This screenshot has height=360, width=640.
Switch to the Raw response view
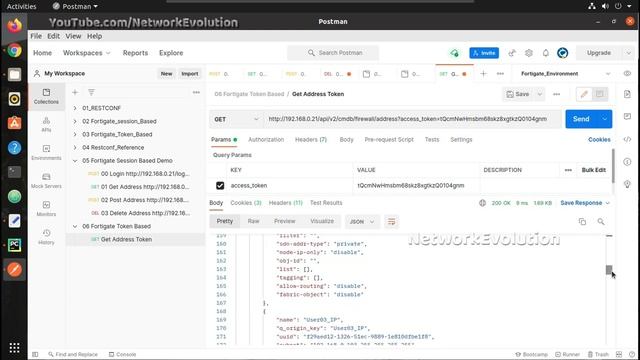coord(253,221)
